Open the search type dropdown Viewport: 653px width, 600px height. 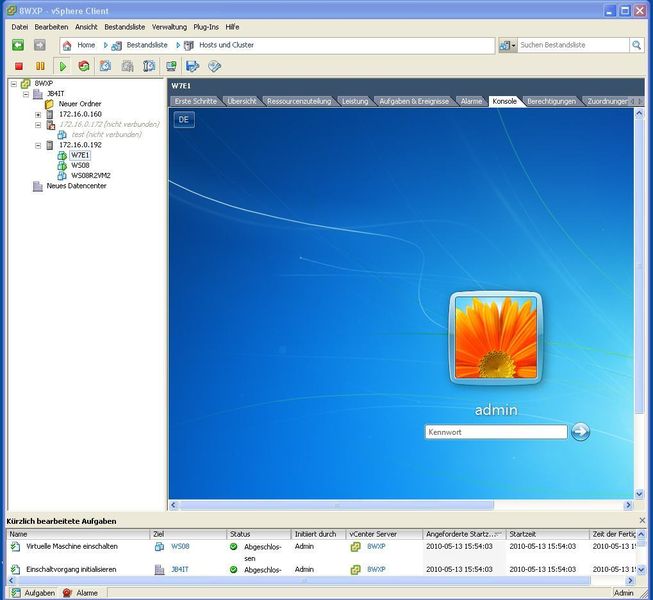tap(507, 45)
